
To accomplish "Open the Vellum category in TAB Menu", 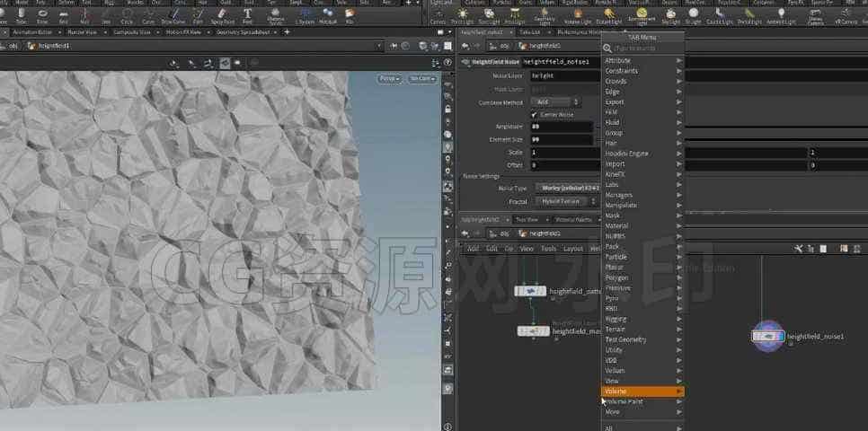I will pyautogui.click(x=642, y=371).
